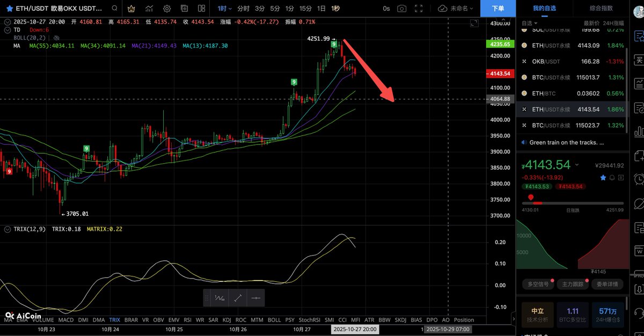This screenshot has width=644, height=336.
Task: Select the 3分 interval
Action: 260,9
